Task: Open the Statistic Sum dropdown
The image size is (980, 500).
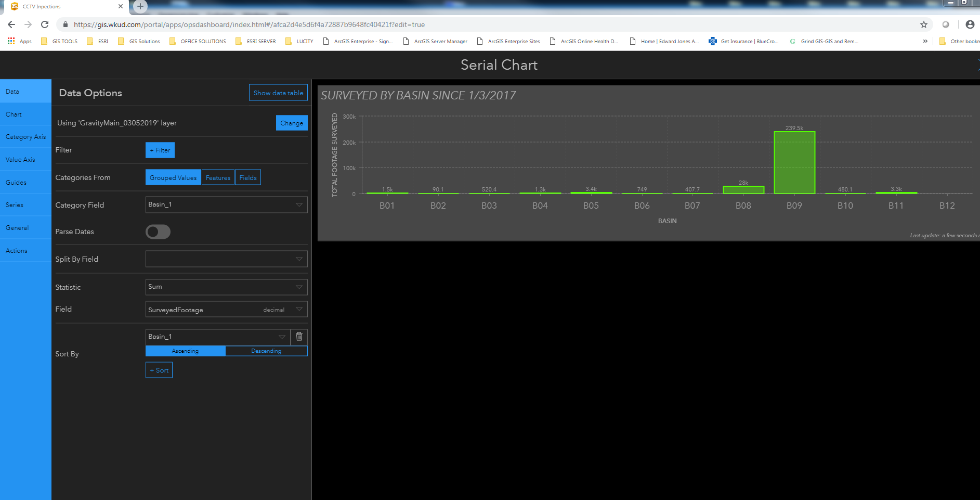Action: pos(227,287)
